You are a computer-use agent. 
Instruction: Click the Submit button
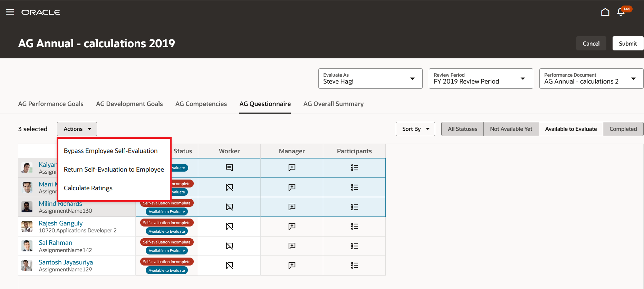tap(627, 44)
